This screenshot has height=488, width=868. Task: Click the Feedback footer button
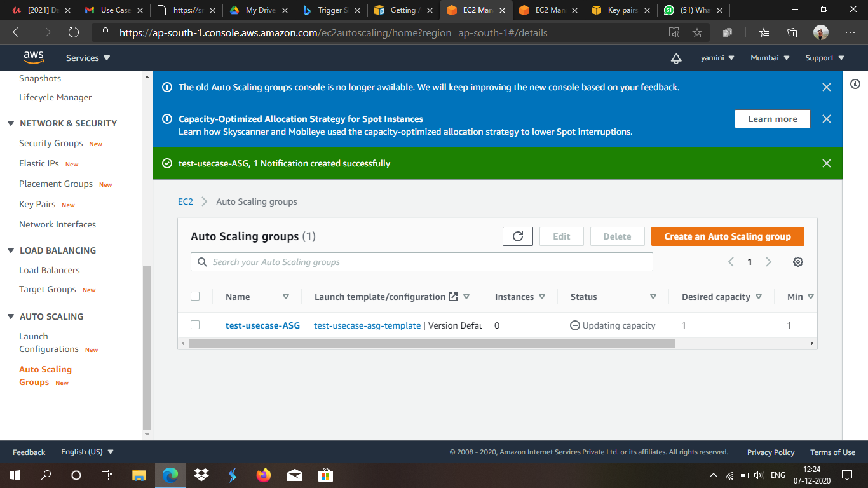(x=29, y=452)
